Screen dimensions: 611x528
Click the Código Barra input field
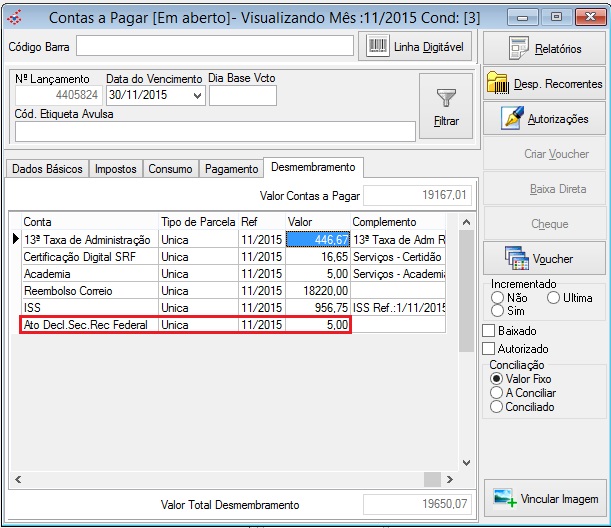click(216, 46)
